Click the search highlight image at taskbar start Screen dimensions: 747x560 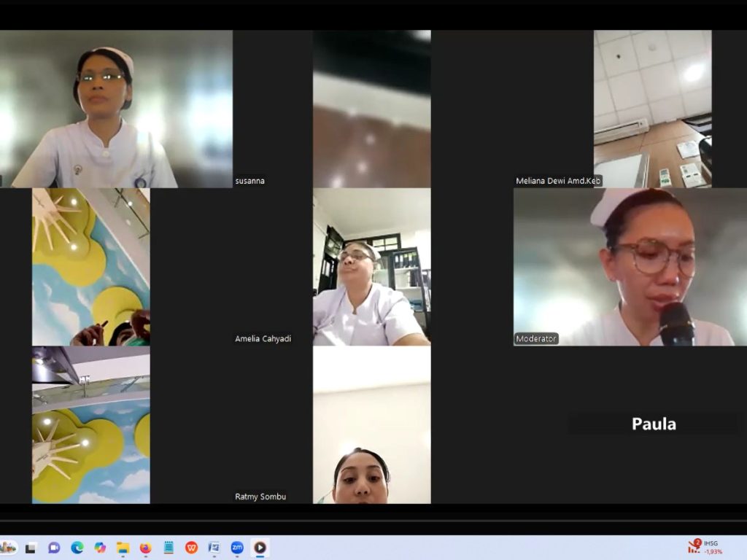tap(9, 547)
